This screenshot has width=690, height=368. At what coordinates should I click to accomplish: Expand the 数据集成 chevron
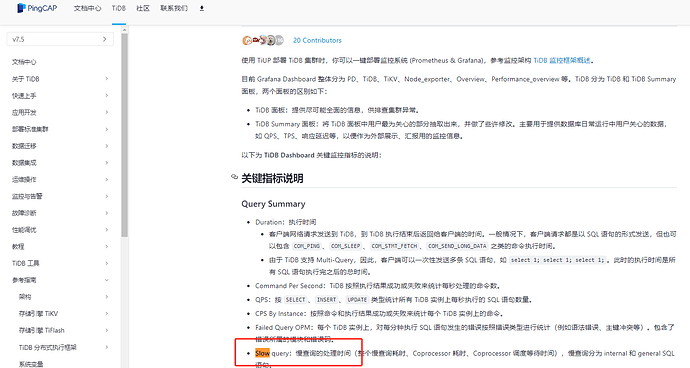click(x=106, y=162)
